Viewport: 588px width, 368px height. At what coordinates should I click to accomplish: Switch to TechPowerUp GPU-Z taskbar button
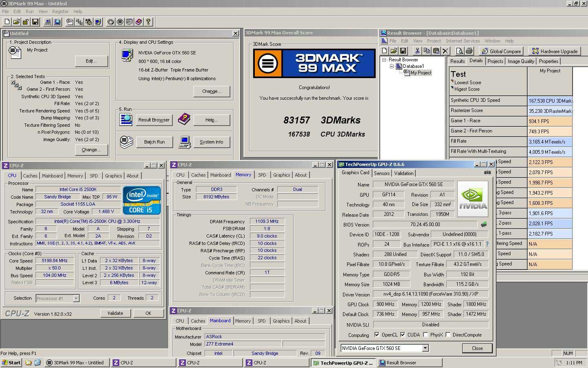point(343,363)
